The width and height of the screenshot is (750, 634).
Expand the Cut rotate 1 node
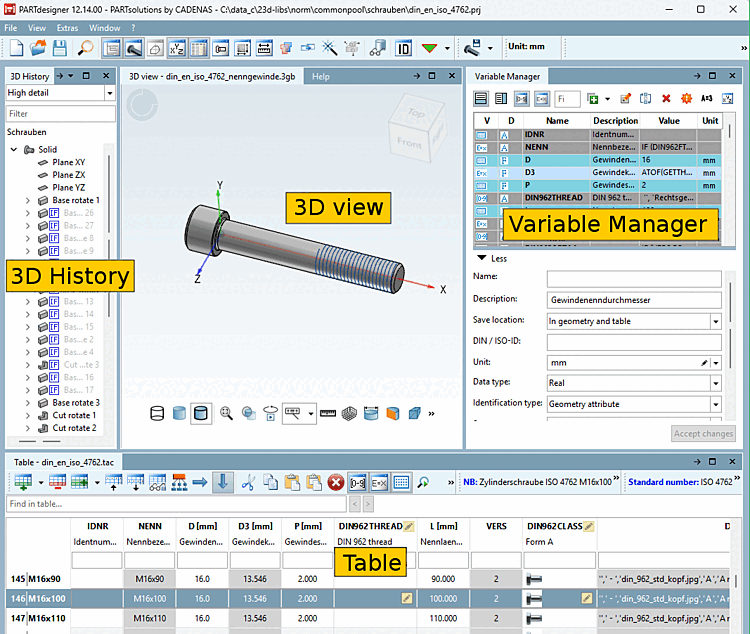27,415
